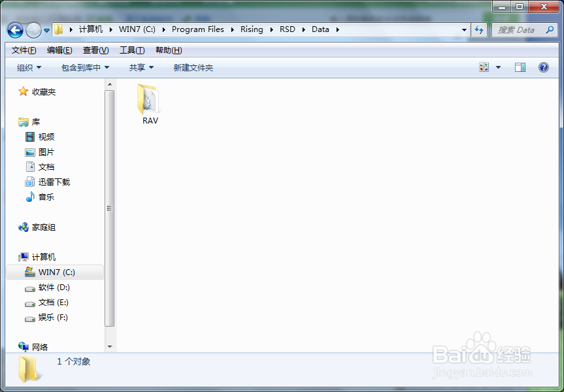This screenshot has width=564, height=392.
Task: Click the greyed Forward arrow button
Action: (x=33, y=30)
